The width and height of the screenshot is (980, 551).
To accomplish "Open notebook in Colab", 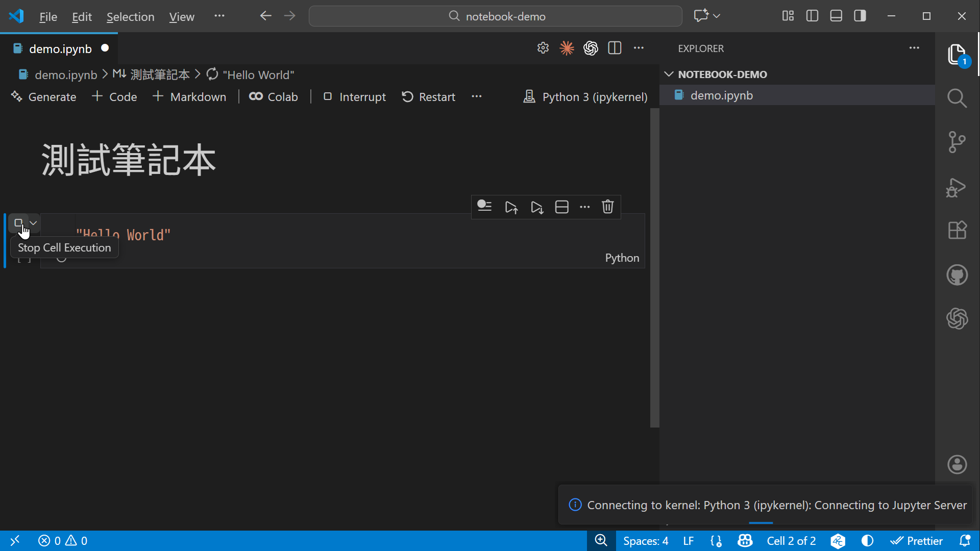I will 274,97.
